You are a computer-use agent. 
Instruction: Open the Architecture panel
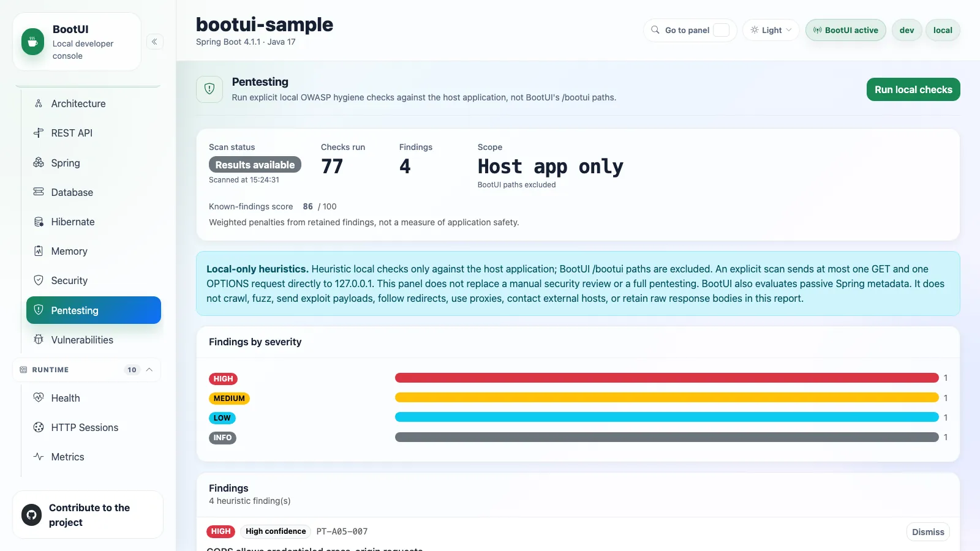click(x=94, y=103)
